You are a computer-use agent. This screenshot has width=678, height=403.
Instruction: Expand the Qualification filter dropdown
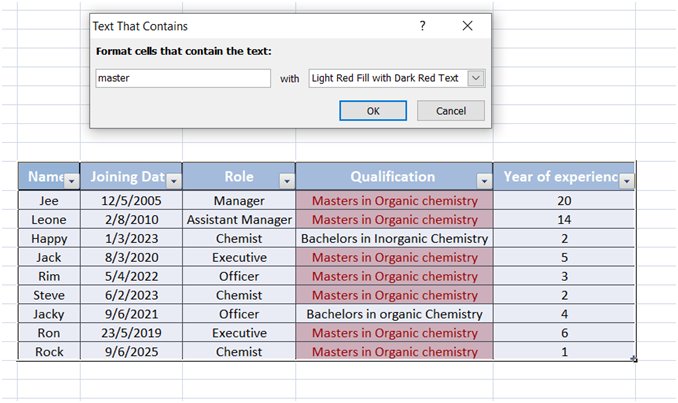(484, 181)
